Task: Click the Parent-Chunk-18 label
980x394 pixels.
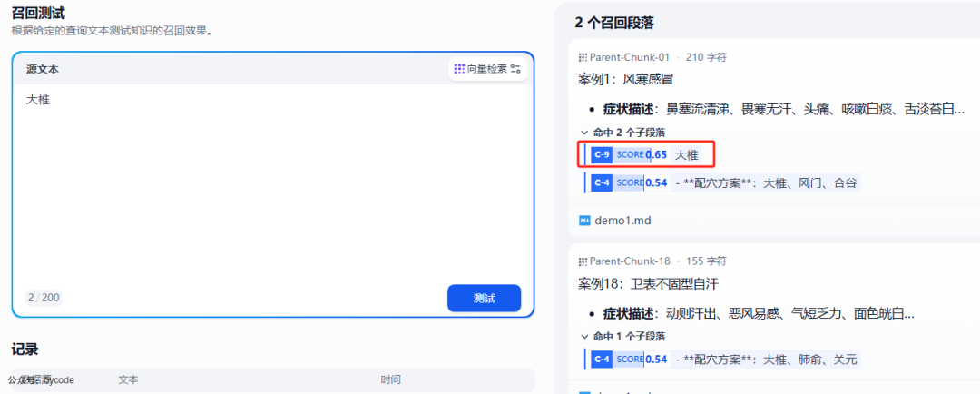Action: point(630,261)
